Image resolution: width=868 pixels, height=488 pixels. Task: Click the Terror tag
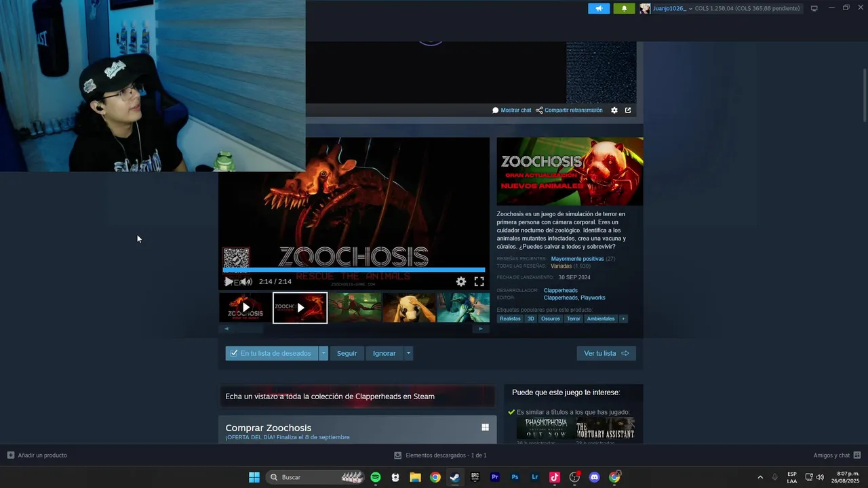click(574, 319)
